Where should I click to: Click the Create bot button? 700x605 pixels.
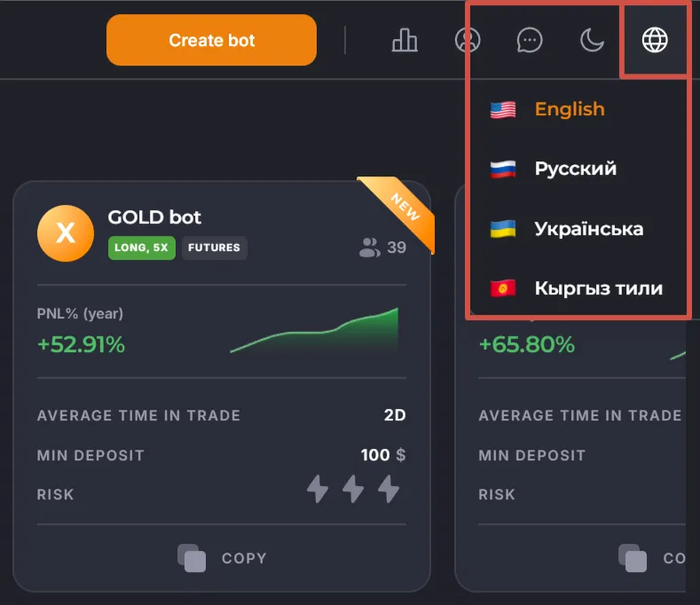211,40
